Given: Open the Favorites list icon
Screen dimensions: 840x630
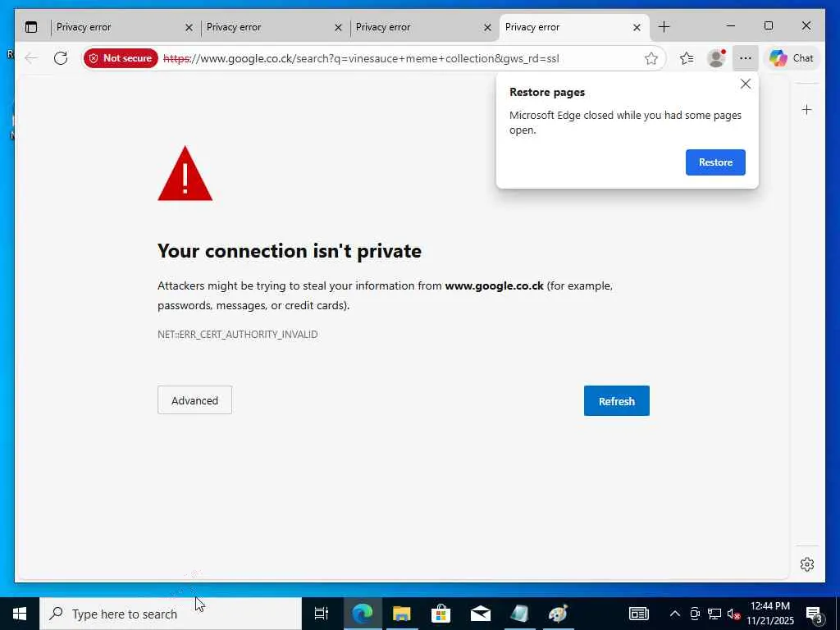Looking at the screenshot, I should point(687,58).
